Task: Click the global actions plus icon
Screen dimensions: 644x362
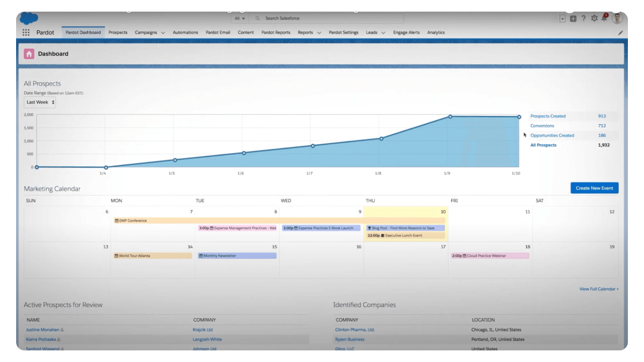Action: (x=573, y=19)
